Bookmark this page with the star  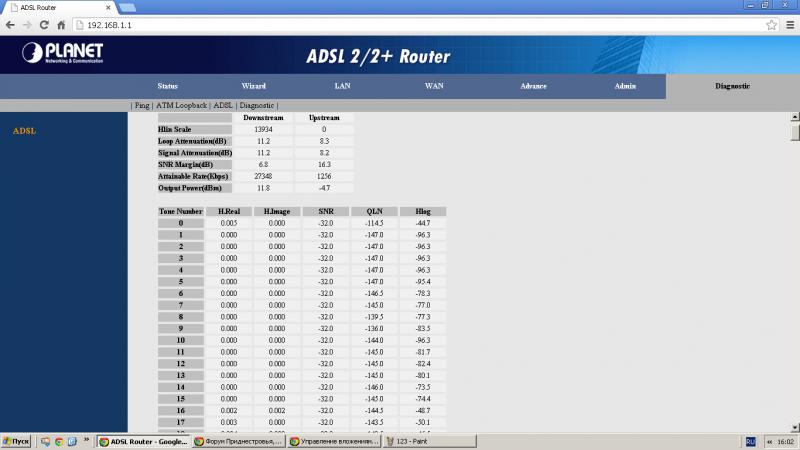point(771,23)
